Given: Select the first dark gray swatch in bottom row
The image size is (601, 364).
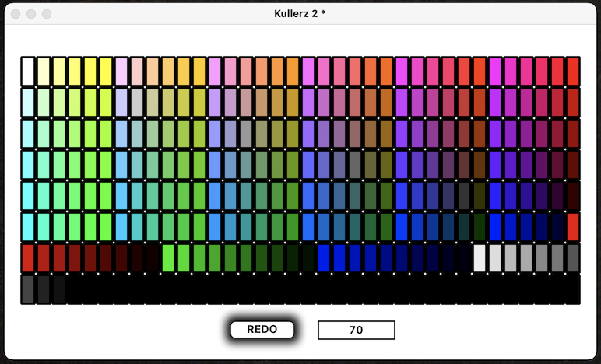Looking at the screenshot, I should [x=28, y=289].
